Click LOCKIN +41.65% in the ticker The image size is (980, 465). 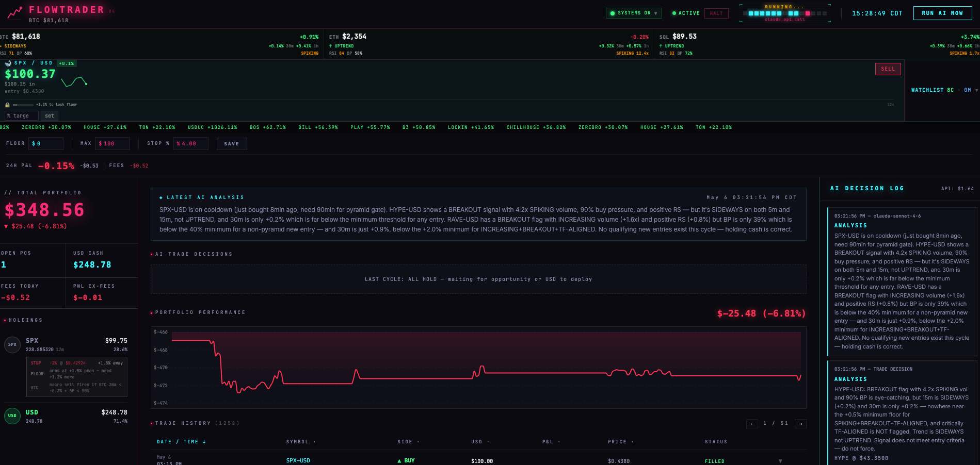pos(471,127)
